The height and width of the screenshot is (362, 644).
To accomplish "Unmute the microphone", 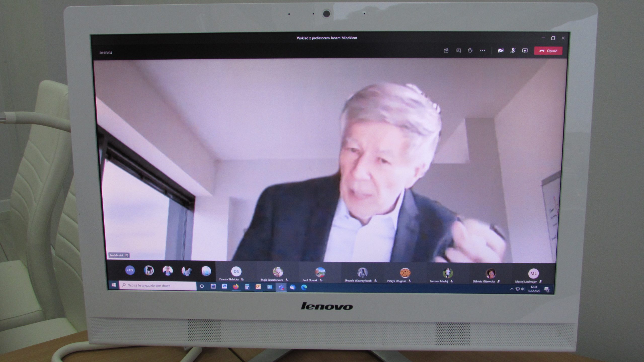I will point(513,51).
